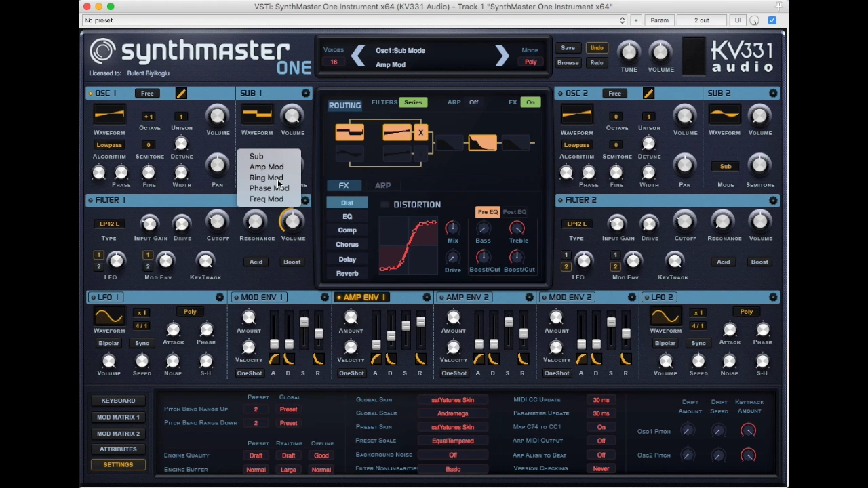Click the LFO 1 sine waveform icon
The width and height of the screenshot is (868, 488).
(x=109, y=316)
